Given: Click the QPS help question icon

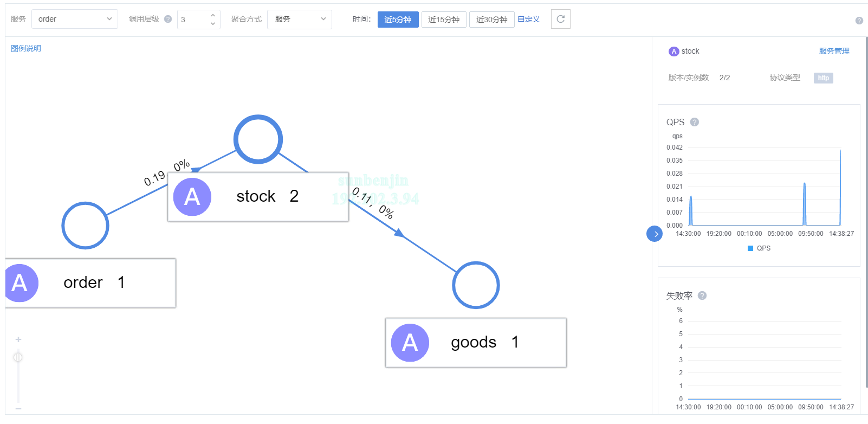Looking at the screenshot, I should click(695, 122).
